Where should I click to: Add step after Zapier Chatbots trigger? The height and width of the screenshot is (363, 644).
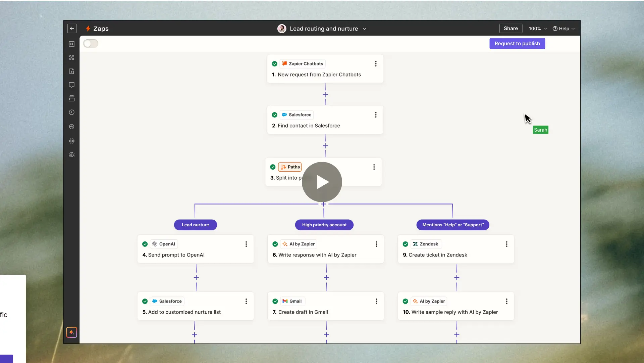click(x=325, y=95)
